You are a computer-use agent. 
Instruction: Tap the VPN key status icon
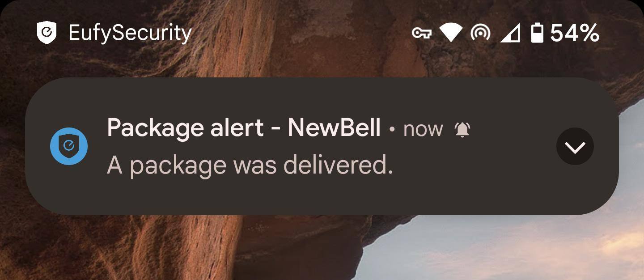[421, 33]
